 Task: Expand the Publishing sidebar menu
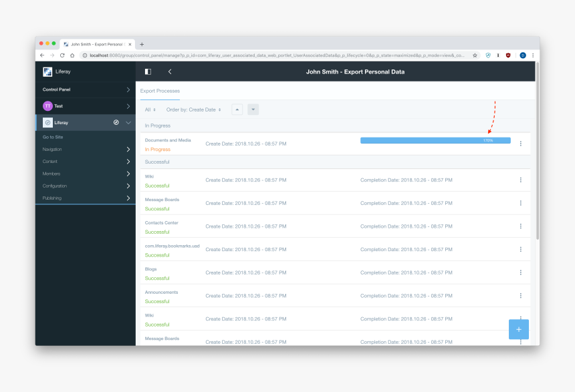(x=86, y=198)
